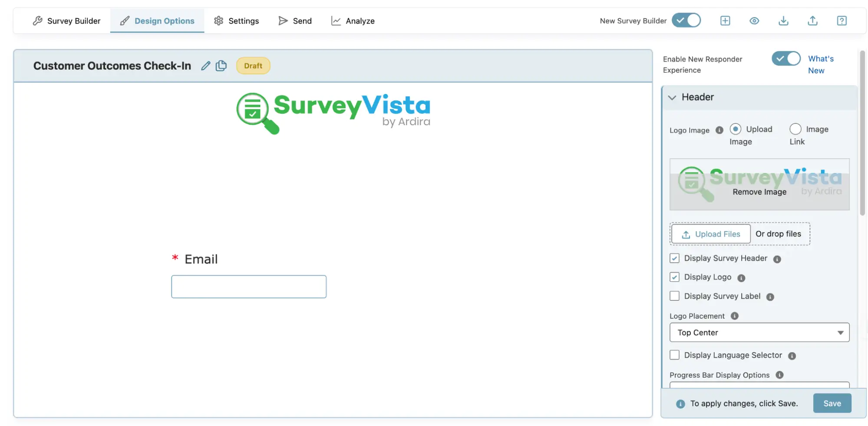Screen dimensions: 868x426
Task: Disable the New Responder Experience toggle
Action: click(786, 59)
